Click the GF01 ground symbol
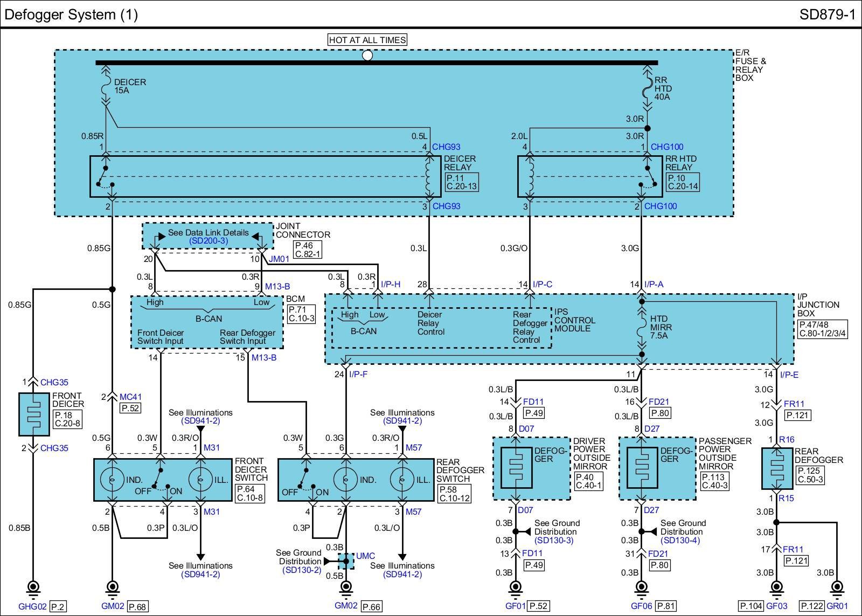The image size is (862, 616). point(516,587)
